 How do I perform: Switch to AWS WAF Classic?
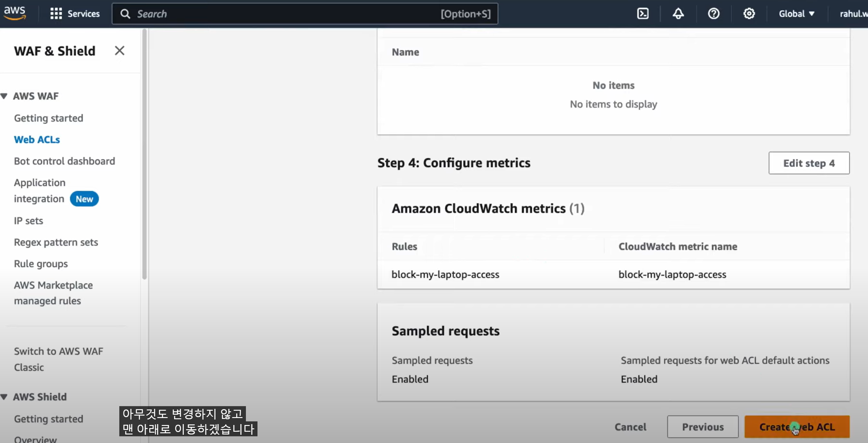click(59, 359)
